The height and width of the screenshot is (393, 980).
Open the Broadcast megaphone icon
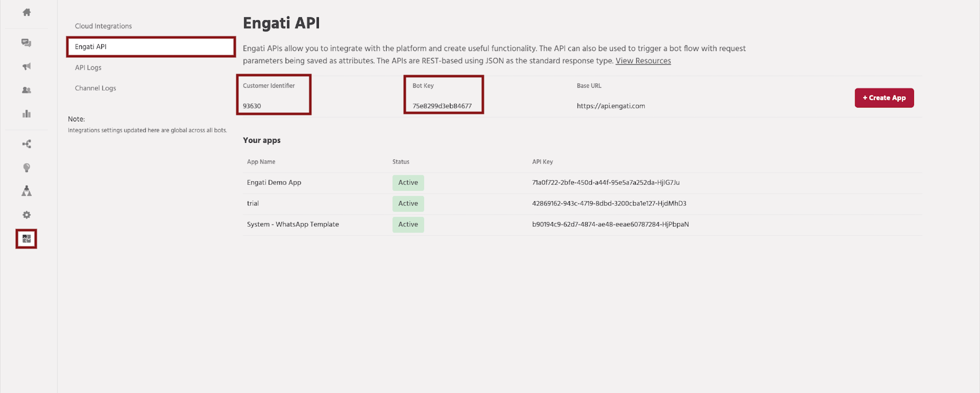pyautogui.click(x=26, y=66)
